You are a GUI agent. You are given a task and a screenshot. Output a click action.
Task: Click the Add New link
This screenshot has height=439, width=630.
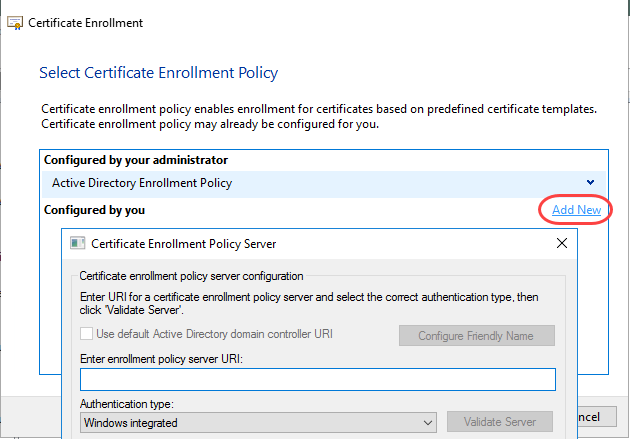[x=576, y=210]
